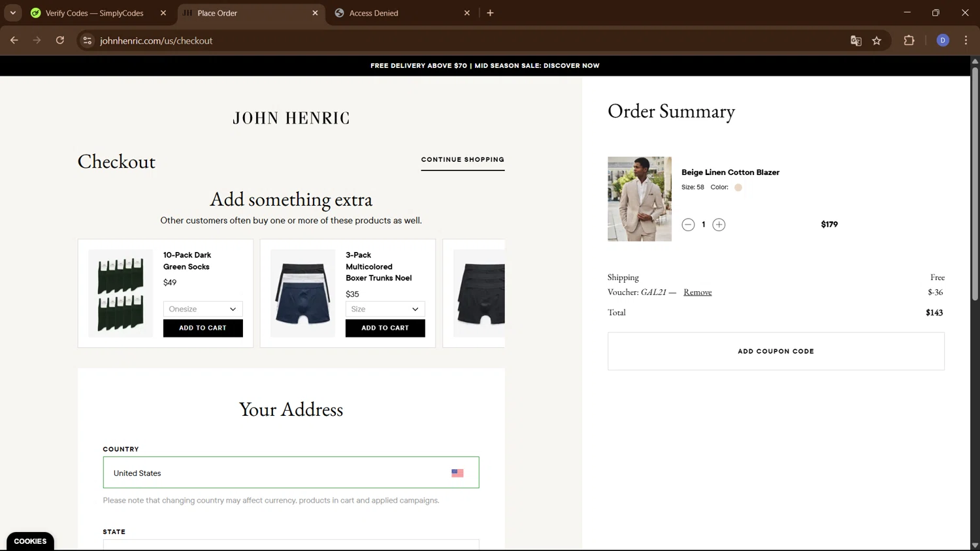Click the address bar URL johnhenric.com/us/checkout
This screenshot has height=551, width=980.
[156, 40]
